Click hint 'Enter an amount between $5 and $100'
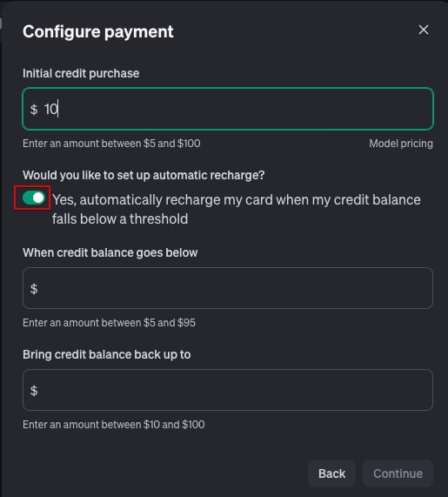 click(x=111, y=144)
